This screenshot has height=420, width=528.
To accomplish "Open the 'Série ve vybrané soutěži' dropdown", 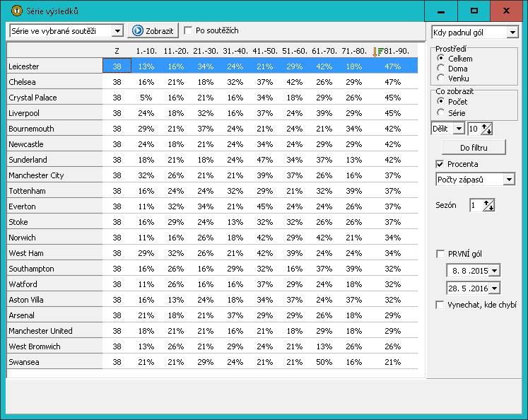I will (x=117, y=31).
